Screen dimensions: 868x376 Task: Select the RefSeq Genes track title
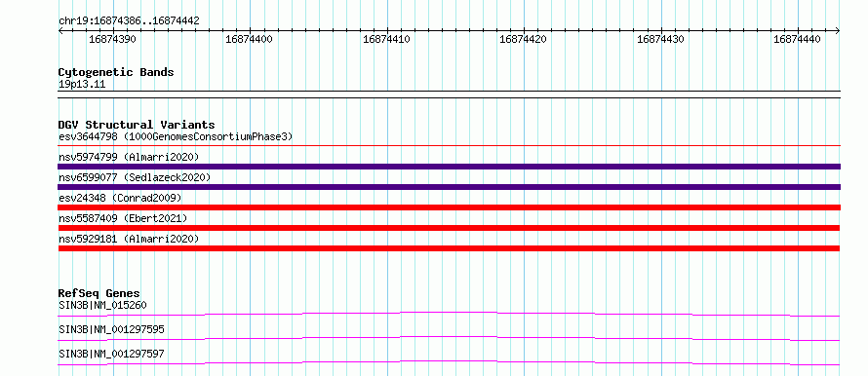click(x=99, y=293)
